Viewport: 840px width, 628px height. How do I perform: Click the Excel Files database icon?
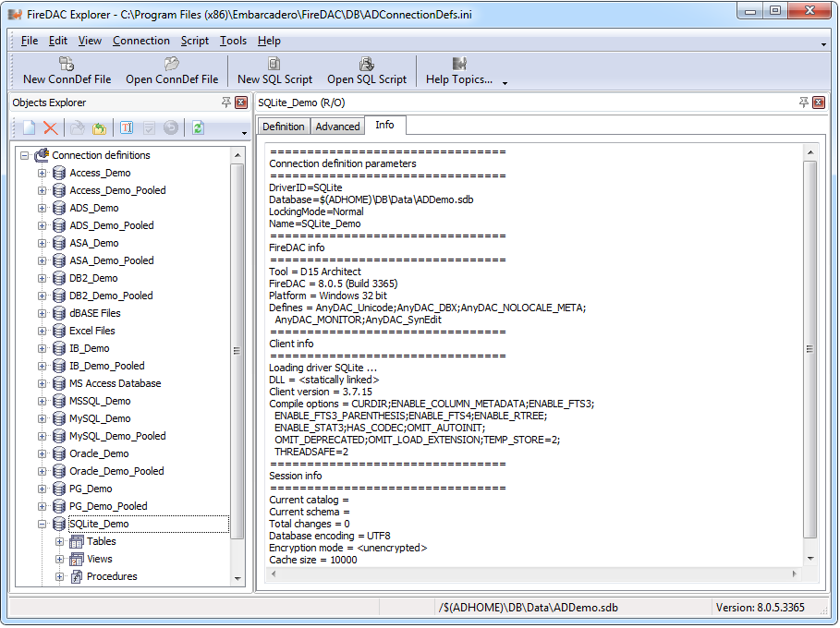pos(59,331)
